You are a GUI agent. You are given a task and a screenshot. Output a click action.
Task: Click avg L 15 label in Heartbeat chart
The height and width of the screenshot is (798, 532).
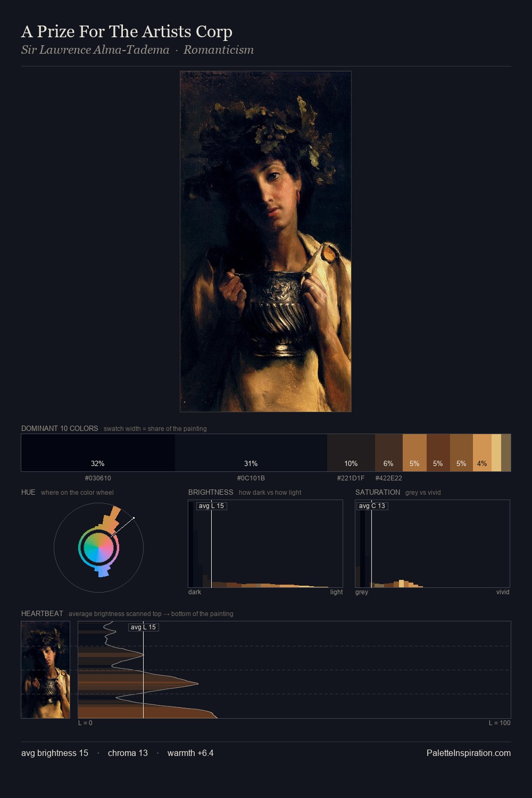click(144, 627)
